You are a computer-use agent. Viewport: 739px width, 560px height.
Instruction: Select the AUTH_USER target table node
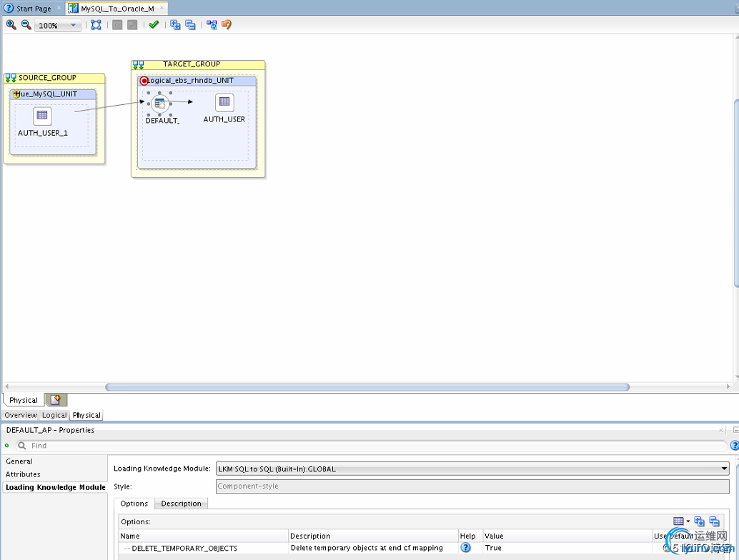point(224,102)
